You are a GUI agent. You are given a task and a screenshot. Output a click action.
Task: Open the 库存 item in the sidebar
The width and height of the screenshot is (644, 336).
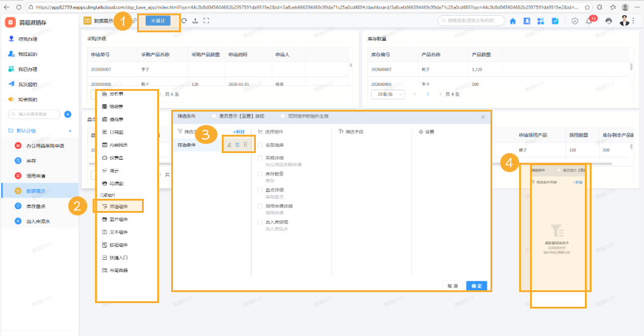(x=31, y=161)
